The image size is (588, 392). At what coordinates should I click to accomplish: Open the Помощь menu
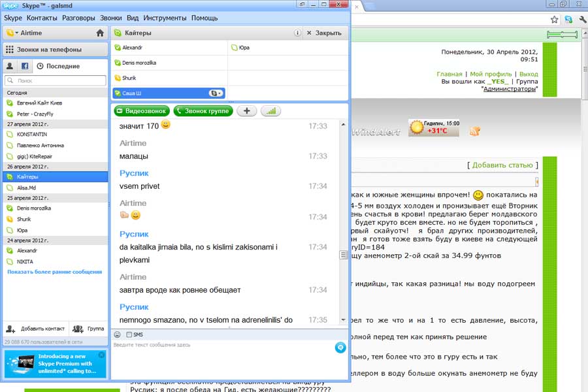click(x=204, y=18)
